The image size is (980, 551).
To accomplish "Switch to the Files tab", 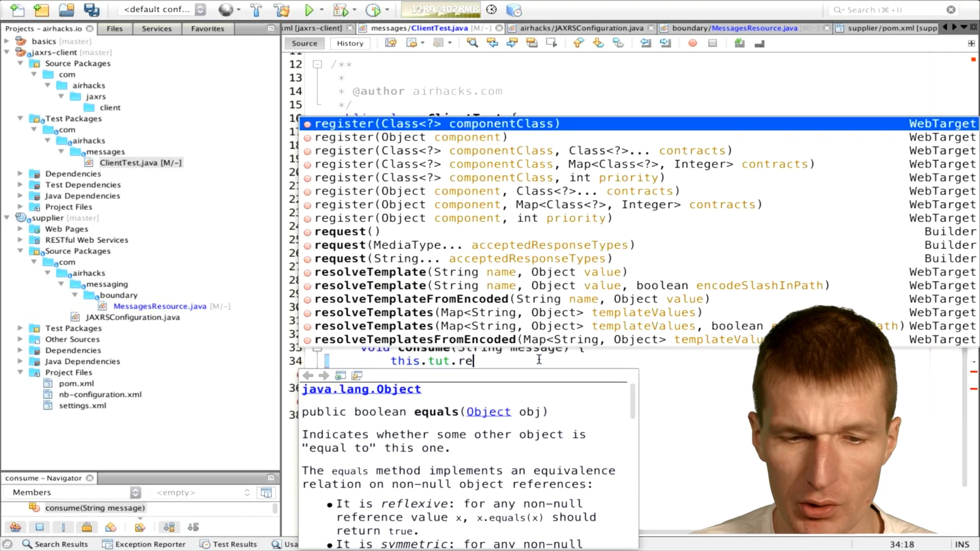I will (114, 29).
